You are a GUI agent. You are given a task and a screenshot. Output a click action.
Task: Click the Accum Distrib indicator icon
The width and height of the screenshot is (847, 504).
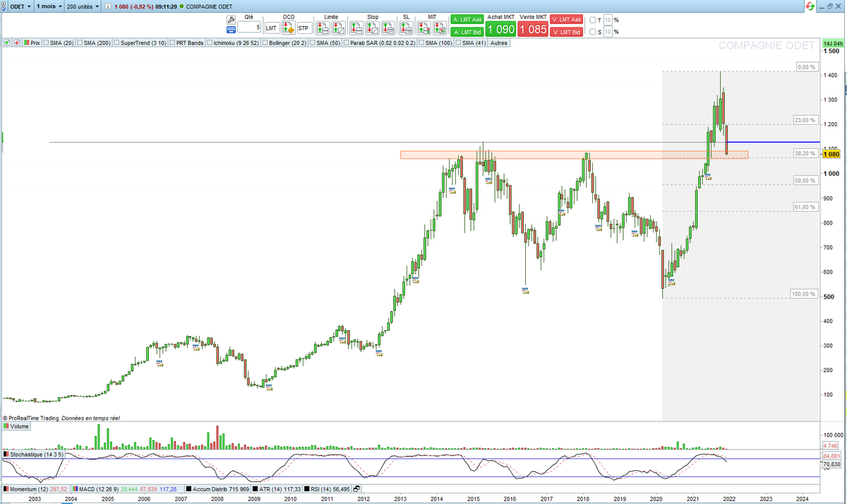coord(189,488)
